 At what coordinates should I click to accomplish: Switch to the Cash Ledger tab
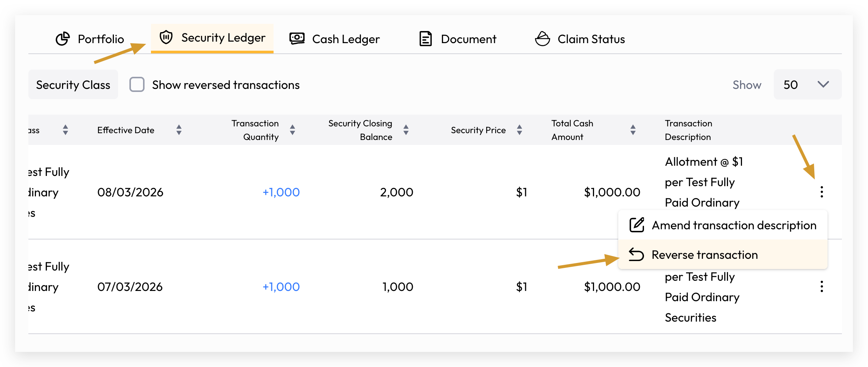(x=334, y=39)
